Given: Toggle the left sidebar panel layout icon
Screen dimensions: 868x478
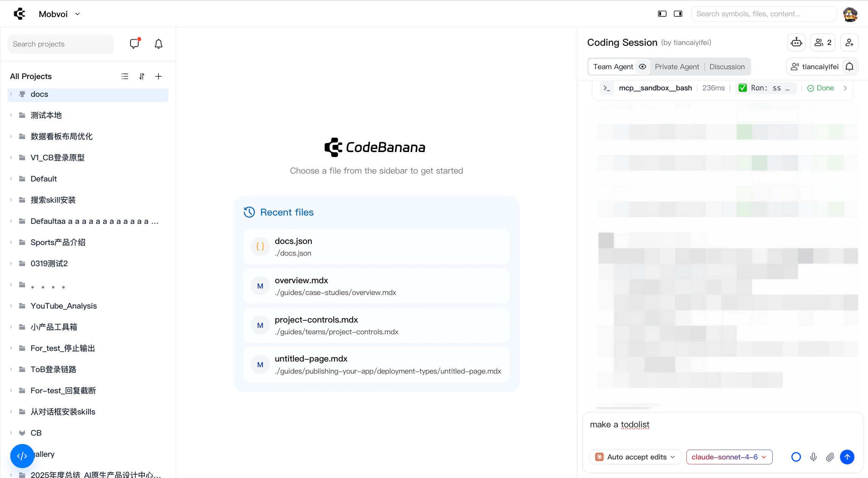Looking at the screenshot, I should coord(662,14).
